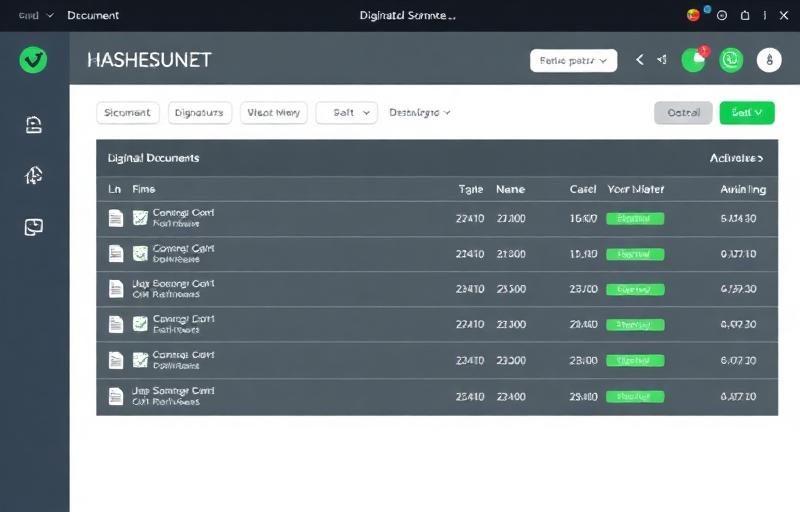Open the 'Document' menu in the title bar
The height and width of the screenshot is (512, 800).
click(x=93, y=15)
